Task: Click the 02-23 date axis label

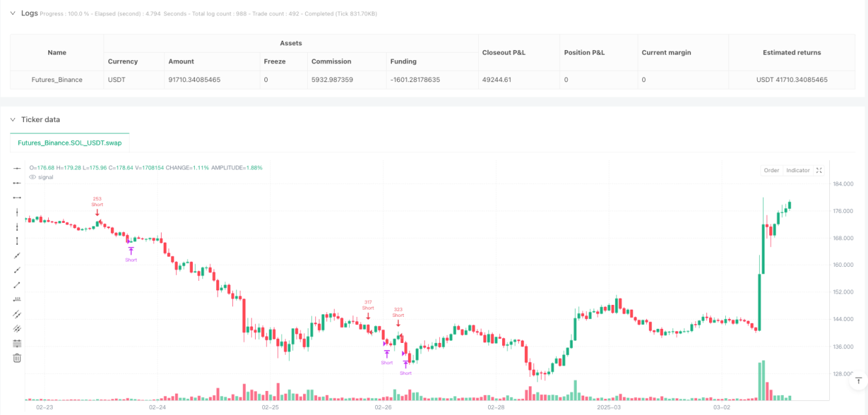Action: click(x=45, y=406)
